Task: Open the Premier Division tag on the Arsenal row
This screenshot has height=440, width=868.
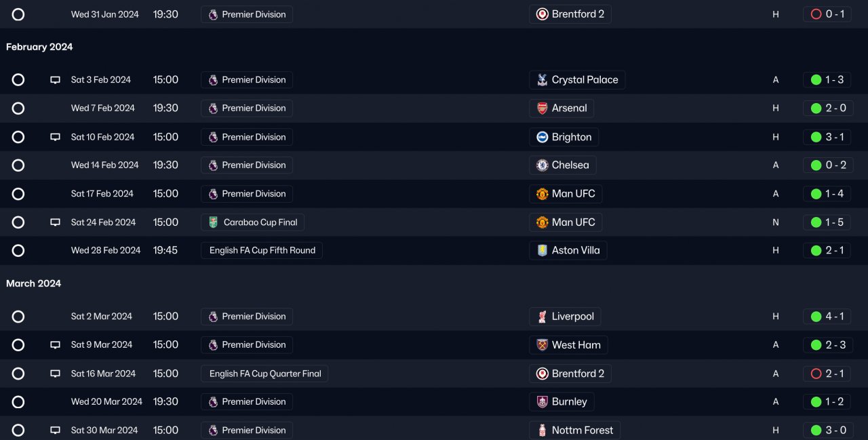Action: click(x=247, y=108)
